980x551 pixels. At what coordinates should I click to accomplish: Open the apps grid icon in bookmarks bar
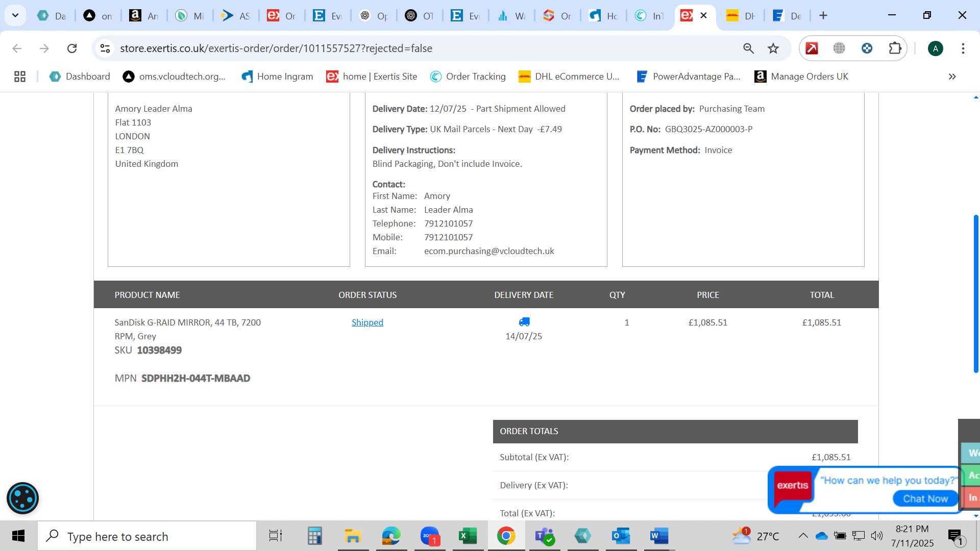[x=20, y=77]
